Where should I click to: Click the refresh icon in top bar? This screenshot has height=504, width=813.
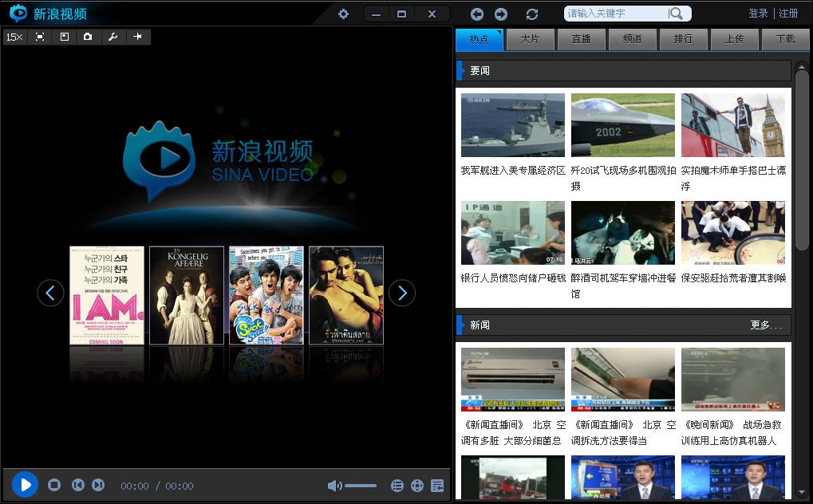(x=532, y=14)
